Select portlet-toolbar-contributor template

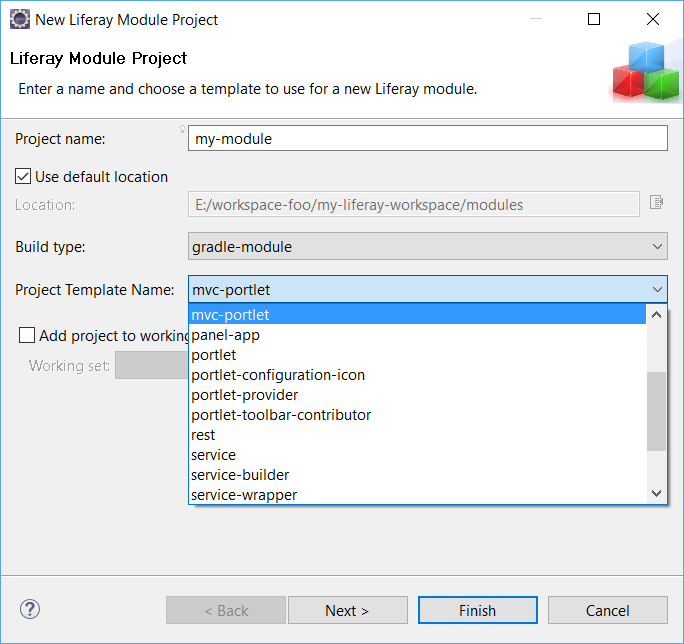(418, 414)
